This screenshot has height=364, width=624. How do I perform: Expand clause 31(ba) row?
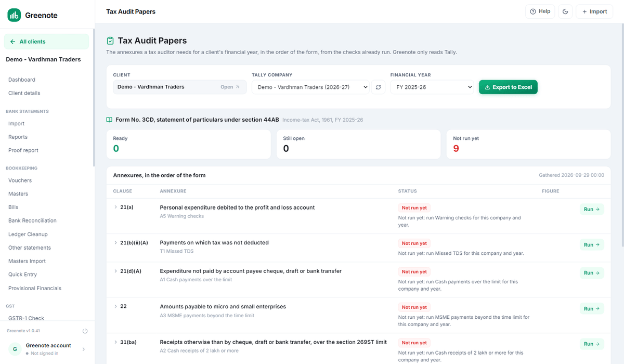116,342
